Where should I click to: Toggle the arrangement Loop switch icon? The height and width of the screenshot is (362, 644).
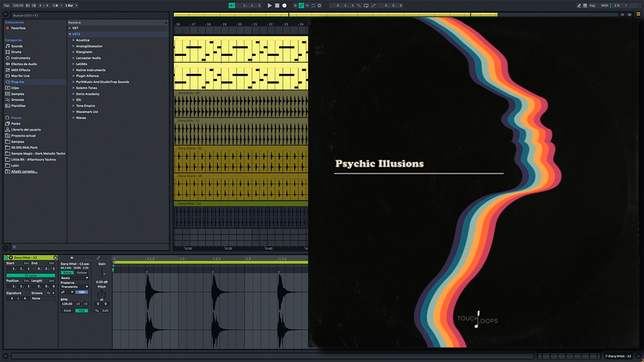coord(366,5)
